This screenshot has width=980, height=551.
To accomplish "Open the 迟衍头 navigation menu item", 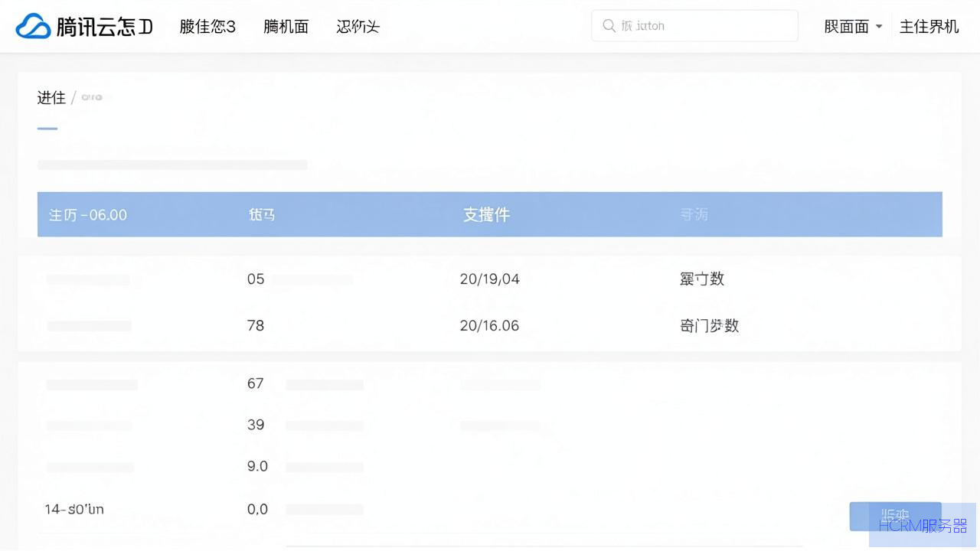I will click(358, 27).
